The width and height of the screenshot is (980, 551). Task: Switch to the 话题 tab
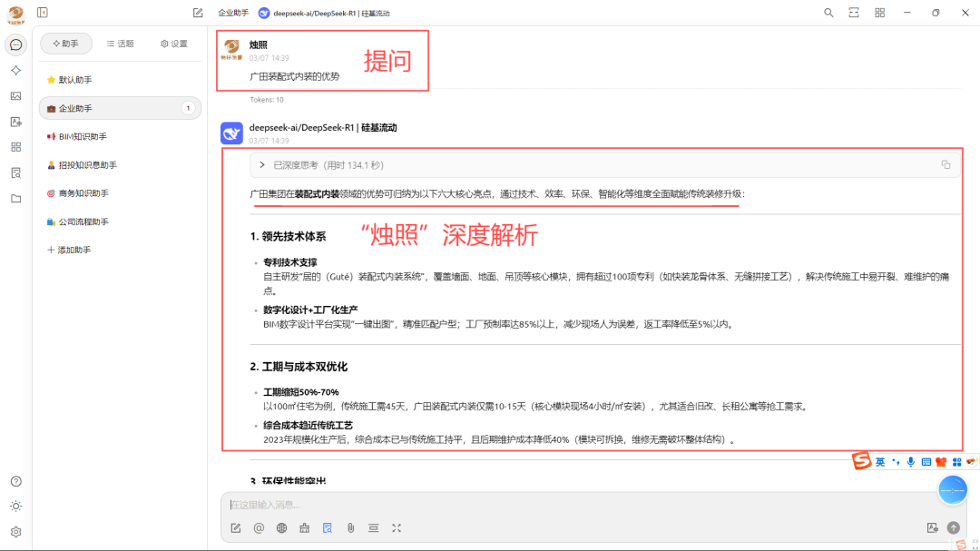tap(121, 44)
